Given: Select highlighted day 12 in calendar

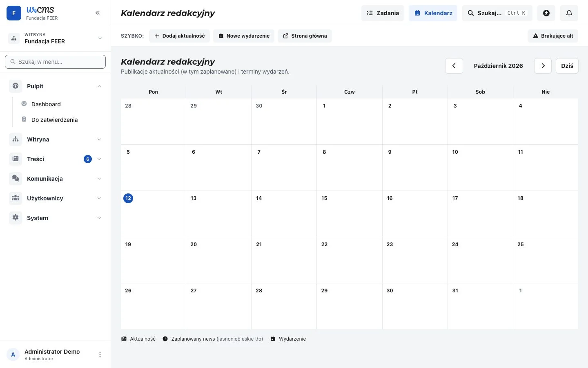Looking at the screenshot, I should click(x=128, y=198).
